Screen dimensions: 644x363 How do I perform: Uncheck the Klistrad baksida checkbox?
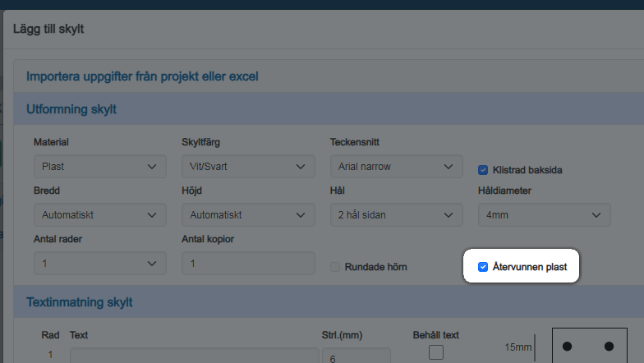point(483,170)
